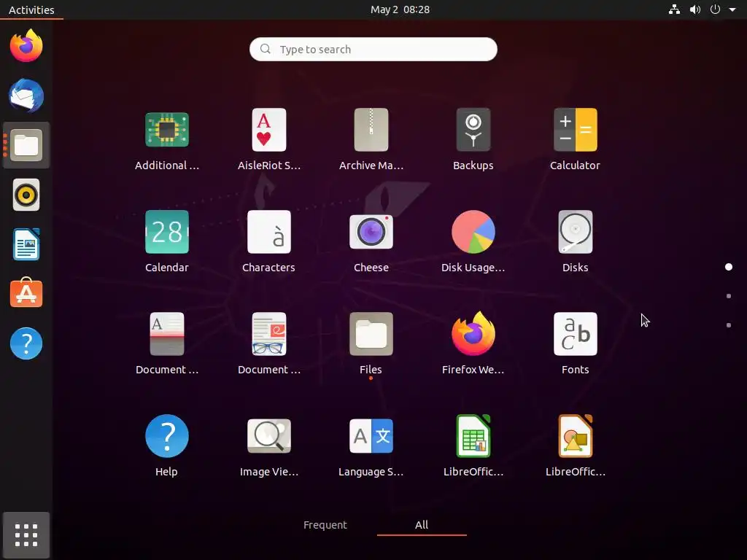The image size is (747, 560).
Task: Launch Rhythmbox from the dock
Action: 26,195
